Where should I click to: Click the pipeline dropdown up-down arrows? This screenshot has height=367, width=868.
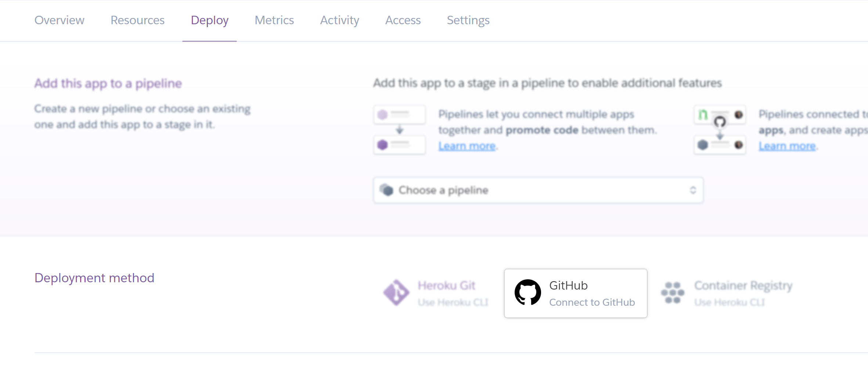pyautogui.click(x=693, y=190)
